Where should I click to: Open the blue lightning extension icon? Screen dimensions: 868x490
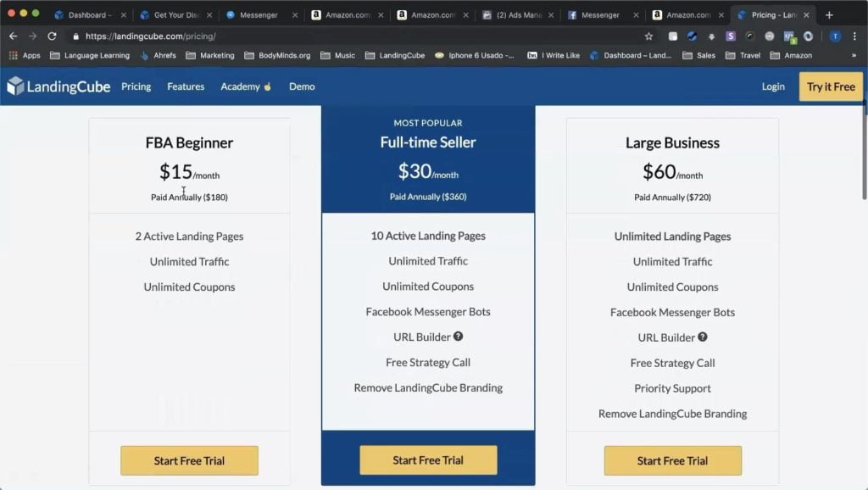[x=692, y=36]
